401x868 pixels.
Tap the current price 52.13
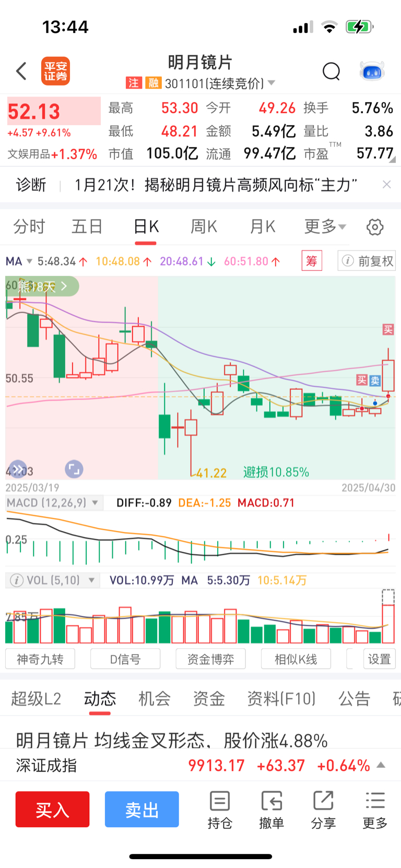click(x=34, y=111)
